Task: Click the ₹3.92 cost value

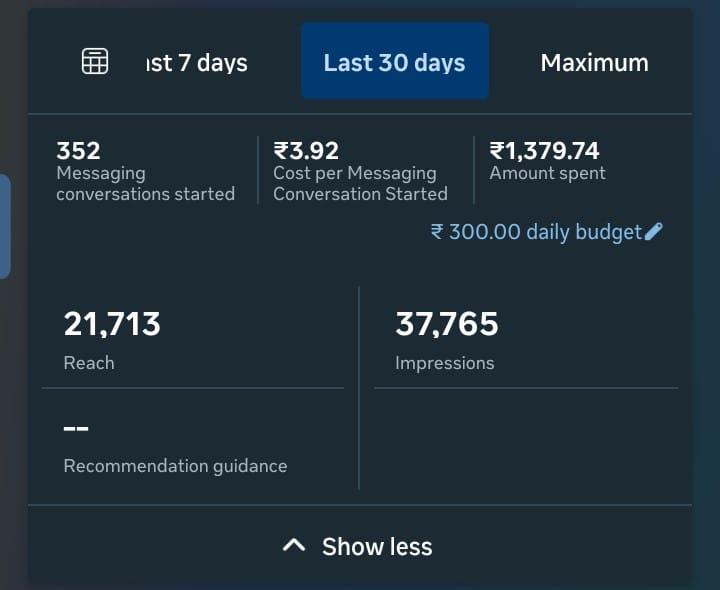Action: (306, 151)
